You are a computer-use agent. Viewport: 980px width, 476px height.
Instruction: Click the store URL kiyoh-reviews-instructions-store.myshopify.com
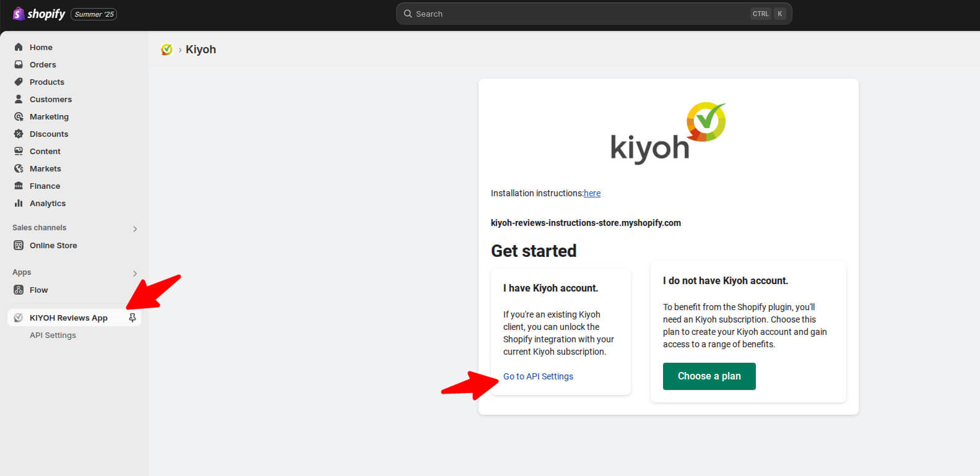point(586,223)
